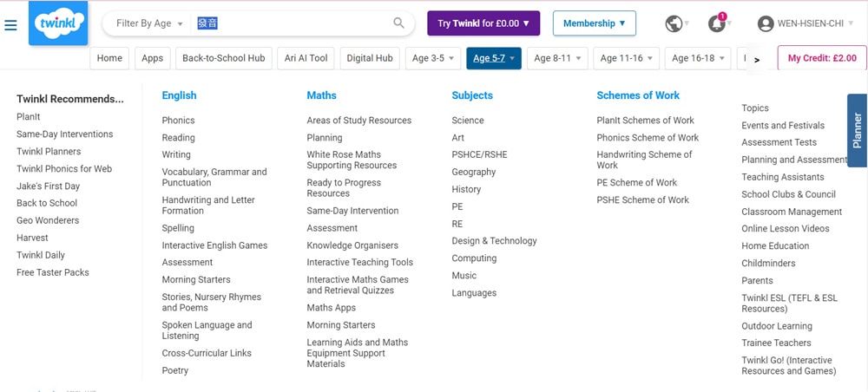Expand the Age 11-16 menu
Viewport: 868px width, 392px height.
626,58
